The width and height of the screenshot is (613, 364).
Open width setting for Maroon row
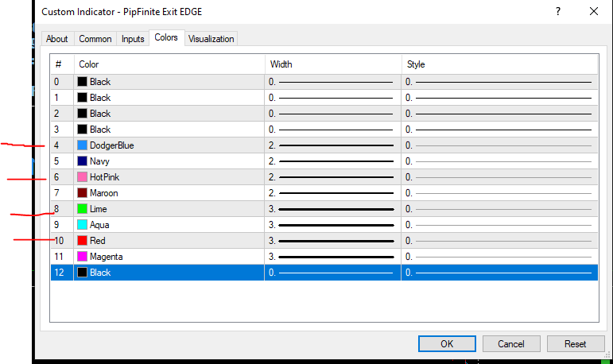tap(332, 193)
